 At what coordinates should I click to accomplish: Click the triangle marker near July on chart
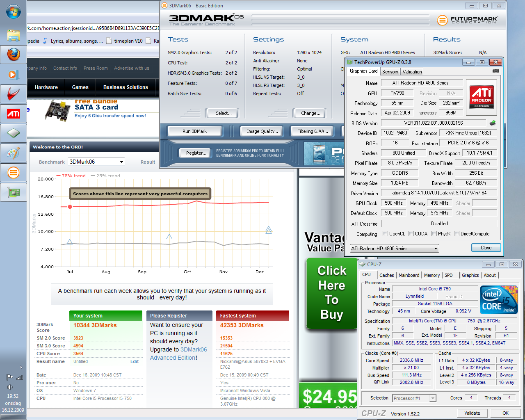[70, 242]
